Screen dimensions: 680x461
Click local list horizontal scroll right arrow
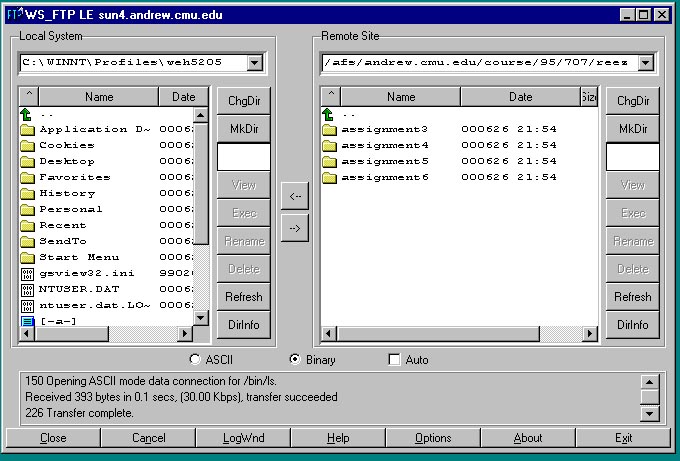pos(185,333)
